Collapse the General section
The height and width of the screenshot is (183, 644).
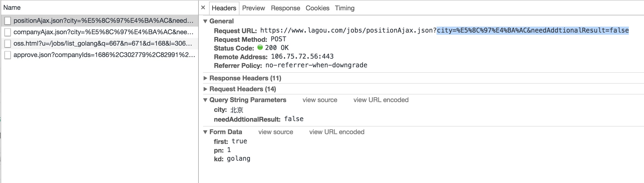tap(205, 21)
